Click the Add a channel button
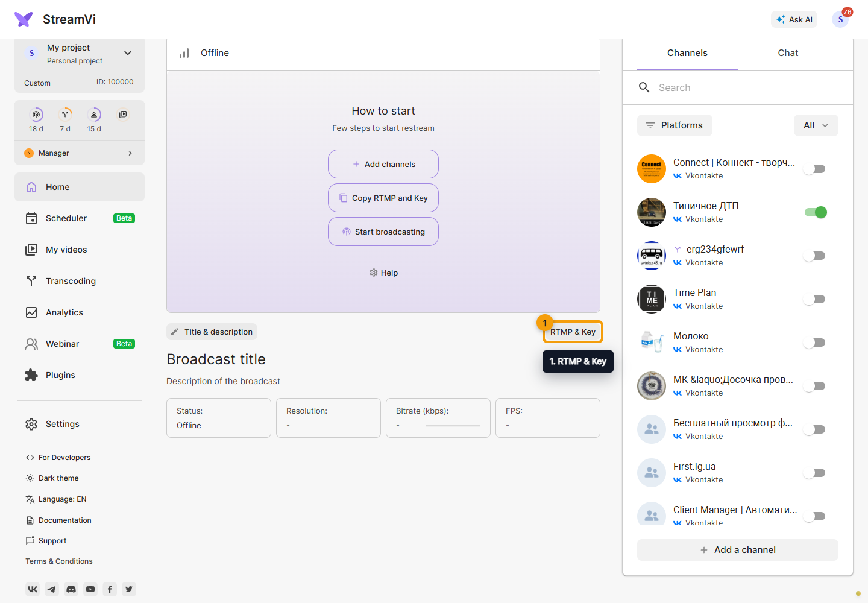The width and height of the screenshot is (868, 603). tap(738, 550)
